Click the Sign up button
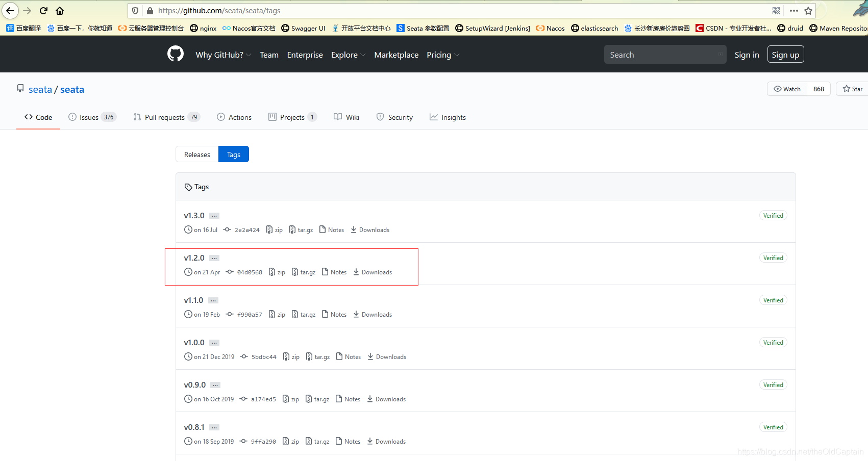 (x=785, y=55)
